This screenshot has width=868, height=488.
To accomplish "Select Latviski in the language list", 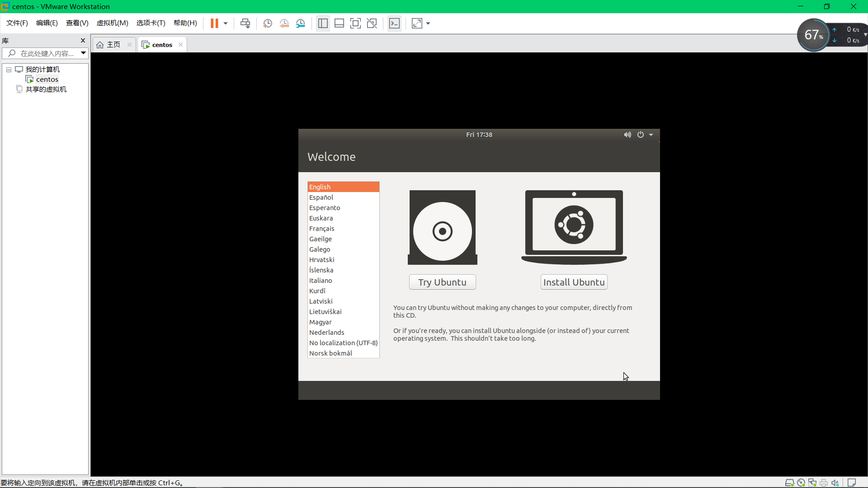I will [x=343, y=301].
